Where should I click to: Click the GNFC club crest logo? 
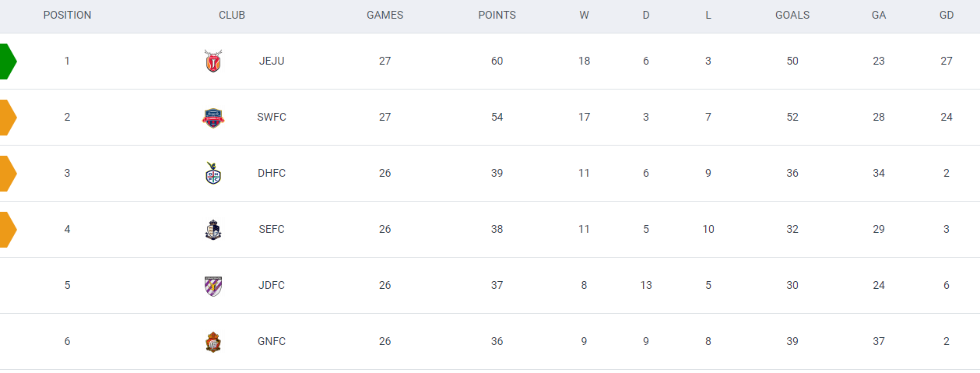pos(213,341)
